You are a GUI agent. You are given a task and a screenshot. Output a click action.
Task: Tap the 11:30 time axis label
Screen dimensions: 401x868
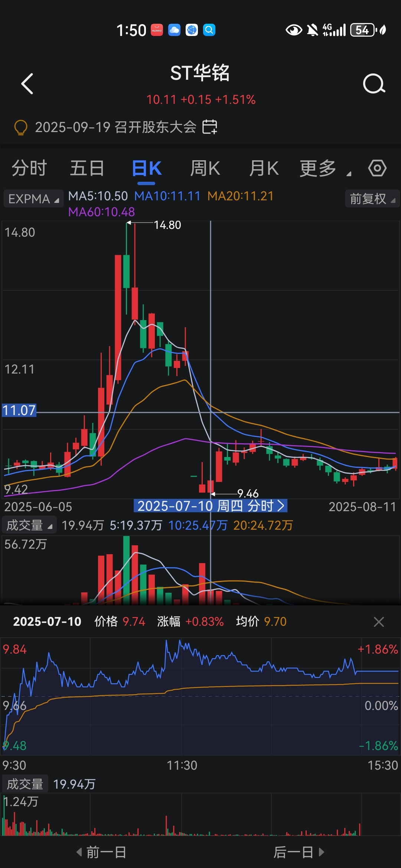click(182, 765)
